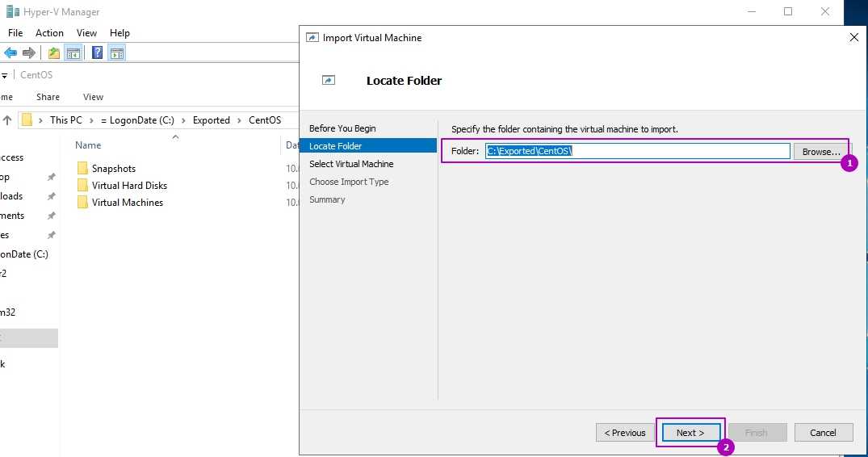Click the gray Forward arrow in toolbar
Viewport: 868px width, 457px height.
(29, 53)
